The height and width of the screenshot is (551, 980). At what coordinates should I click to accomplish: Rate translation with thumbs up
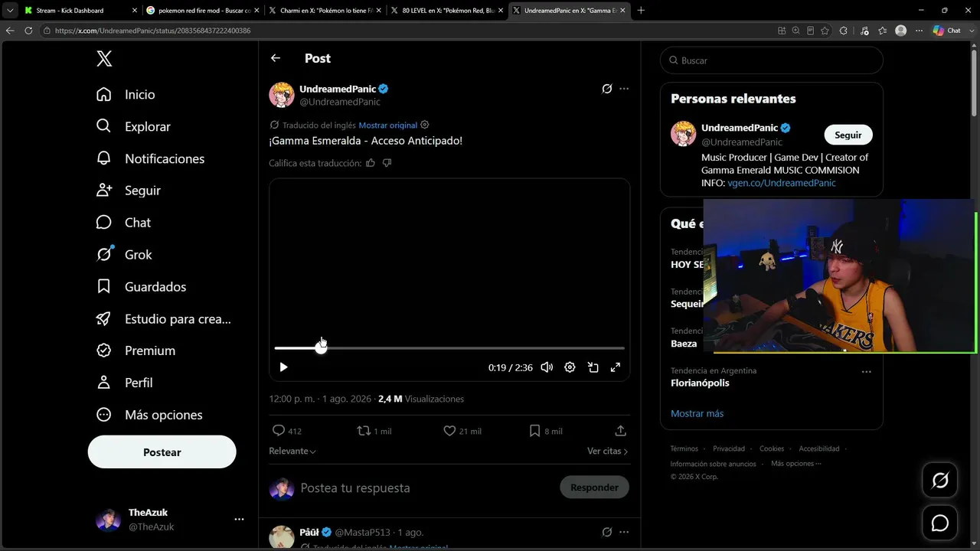[371, 163]
